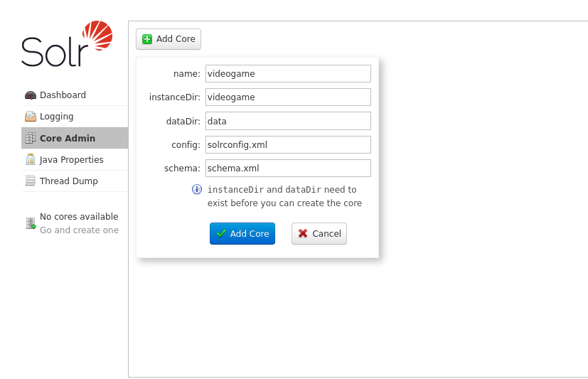This screenshot has height=379, width=588.
Task: Select Thread Dump in sidebar
Action: click(x=68, y=181)
